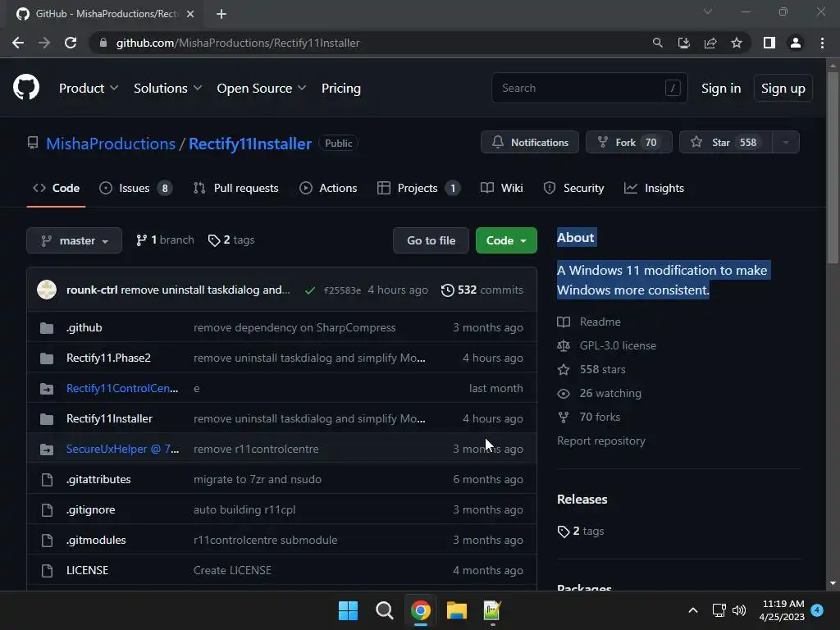This screenshot has height=630, width=840.
Task: Open Windows taskbar search icon
Action: point(384,610)
